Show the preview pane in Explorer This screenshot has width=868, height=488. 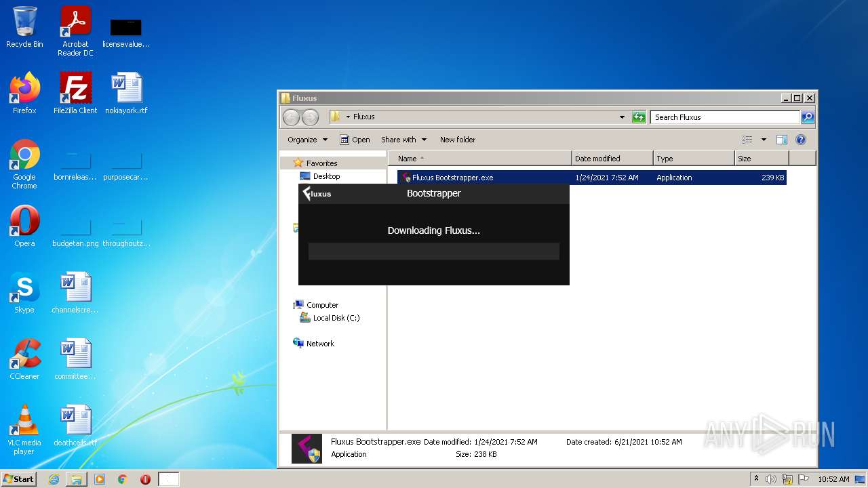click(x=781, y=140)
